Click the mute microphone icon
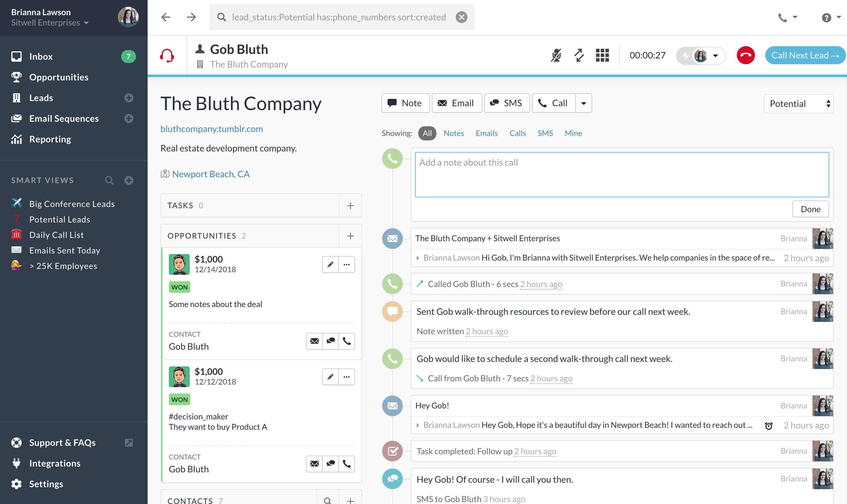847x504 pixels. pos(556,55)
